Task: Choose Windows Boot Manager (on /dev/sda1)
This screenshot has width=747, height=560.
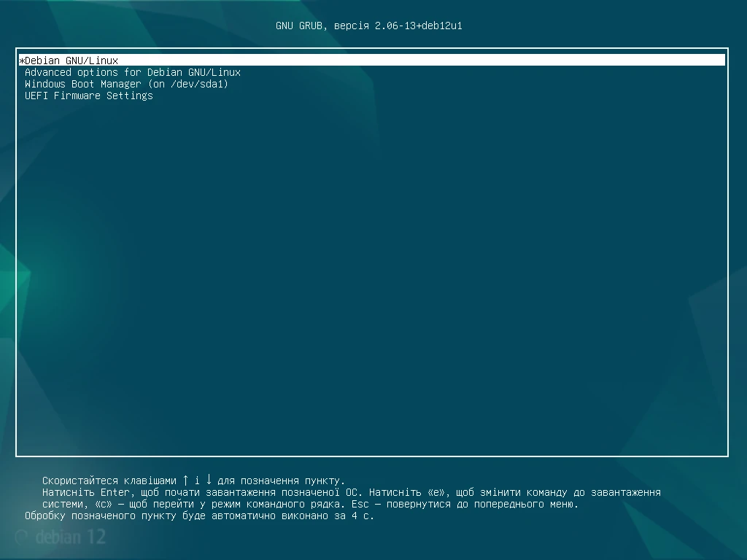Action: pyautogui.click(x=126, y=85)
